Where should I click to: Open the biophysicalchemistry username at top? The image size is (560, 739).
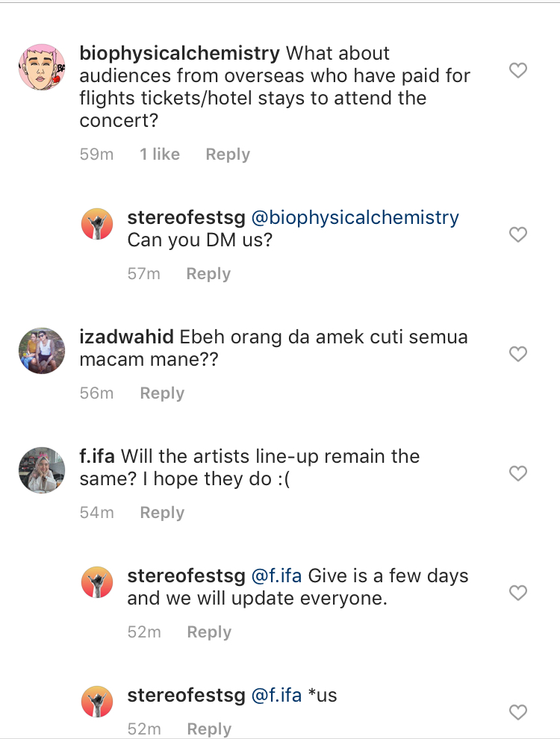coord(179,54)
